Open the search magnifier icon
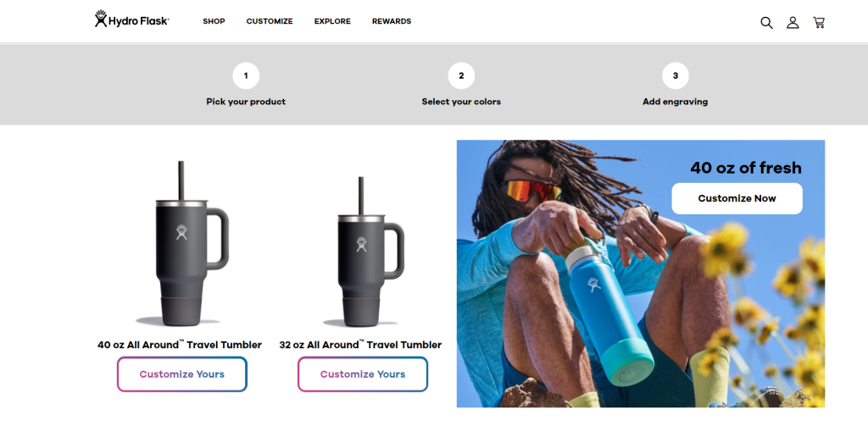The image size is (868, 427). click(766, 23)
